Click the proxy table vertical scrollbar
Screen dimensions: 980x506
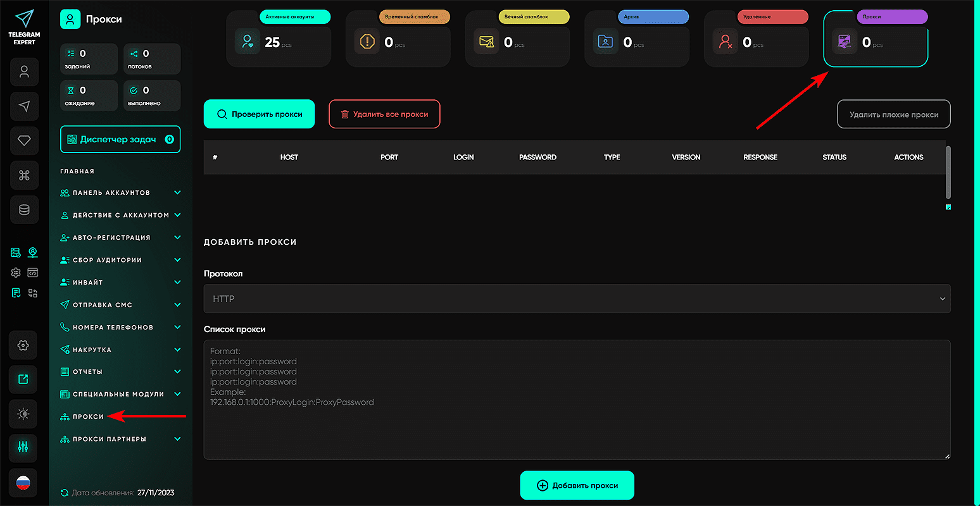pyautogui.click(x=948, y=172)
